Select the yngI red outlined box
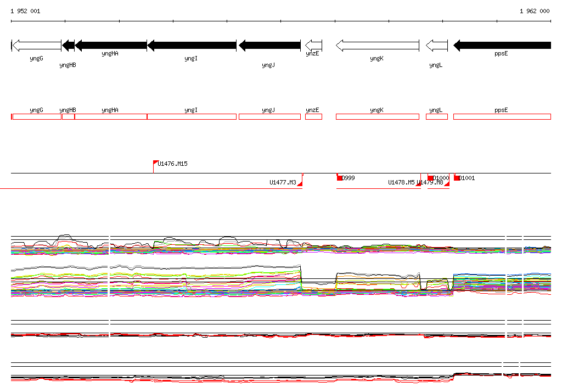 [x=192, y=116]
